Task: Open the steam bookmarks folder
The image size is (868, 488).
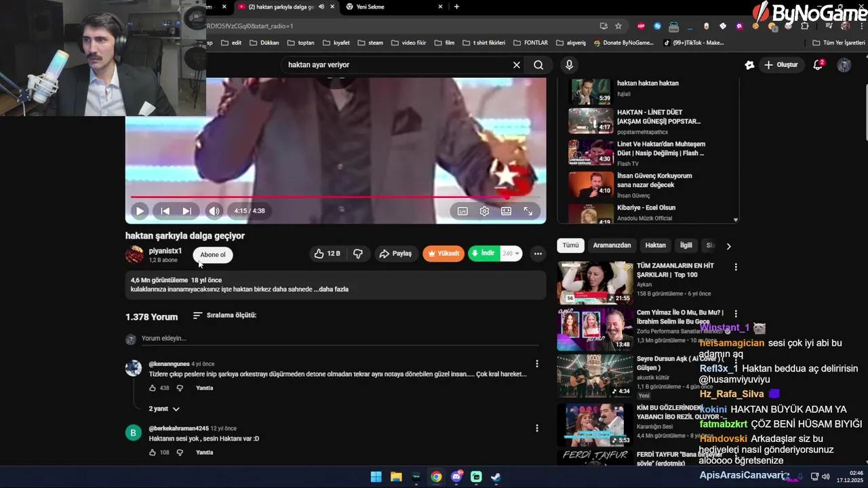Action: (371, 43)
